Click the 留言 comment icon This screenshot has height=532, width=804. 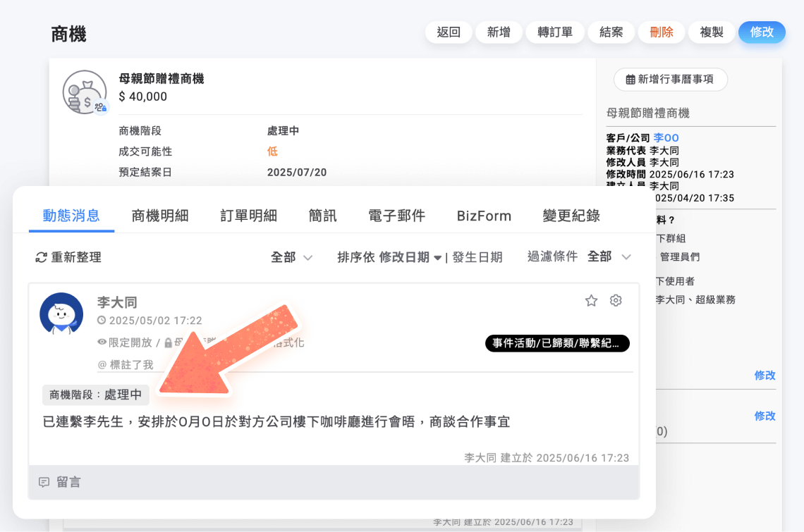pyautogui.click(x=44, y=482)
